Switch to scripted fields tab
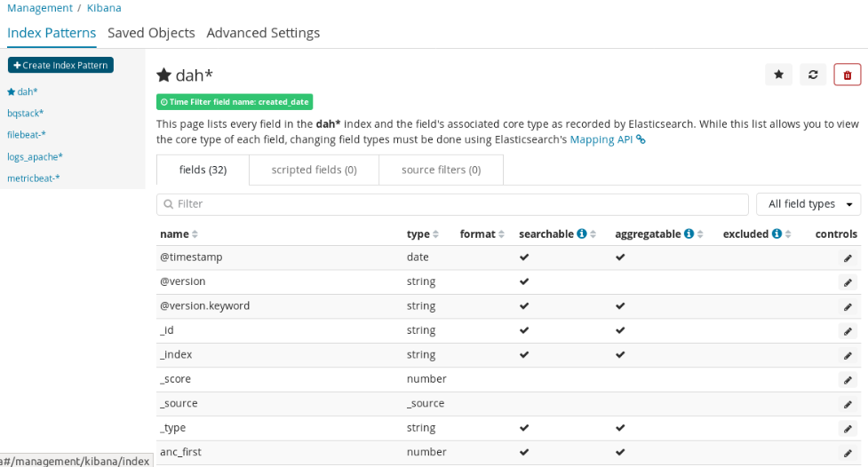Image resolution: width=868 pixels, height=467 pixels. [314, 170]
